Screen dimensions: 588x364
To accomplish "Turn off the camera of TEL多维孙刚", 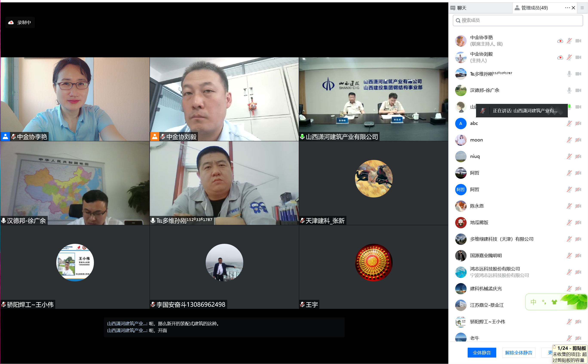I will point(578,74).
